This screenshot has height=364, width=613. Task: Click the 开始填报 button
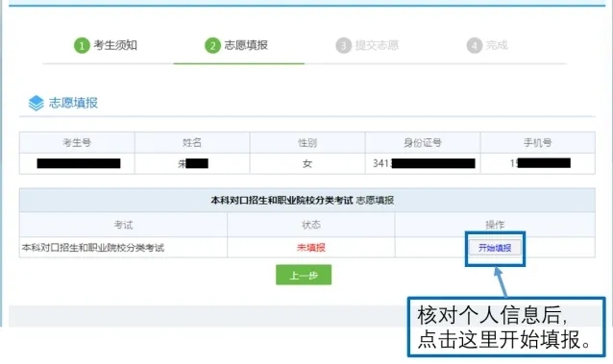tap(495, 248)
